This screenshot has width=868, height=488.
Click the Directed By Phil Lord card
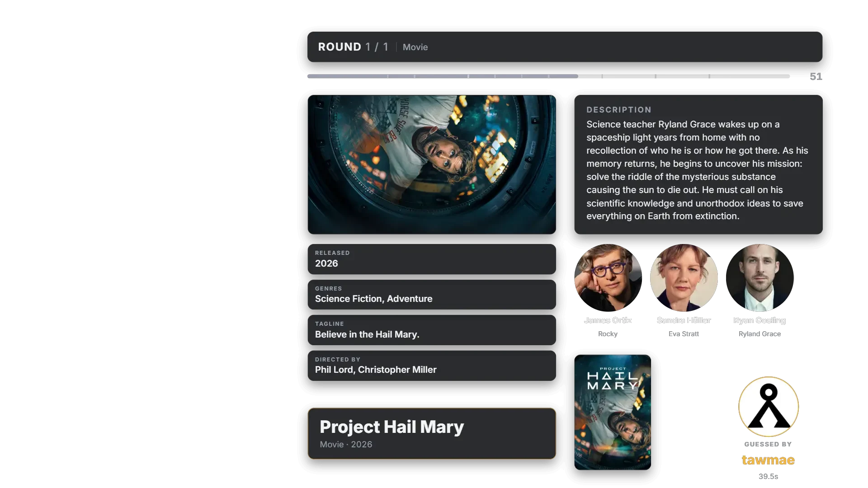[432, 366]
